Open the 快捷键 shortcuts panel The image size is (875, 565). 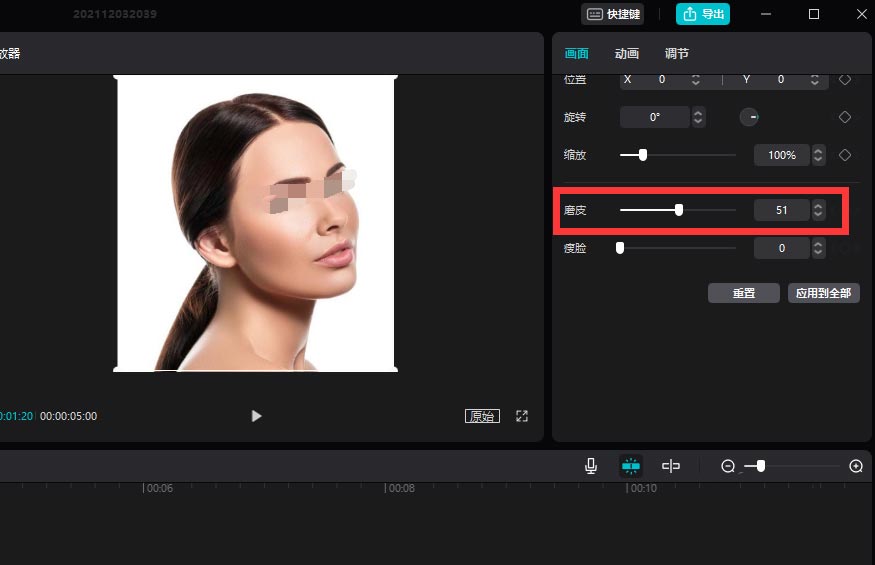[613, 14]
